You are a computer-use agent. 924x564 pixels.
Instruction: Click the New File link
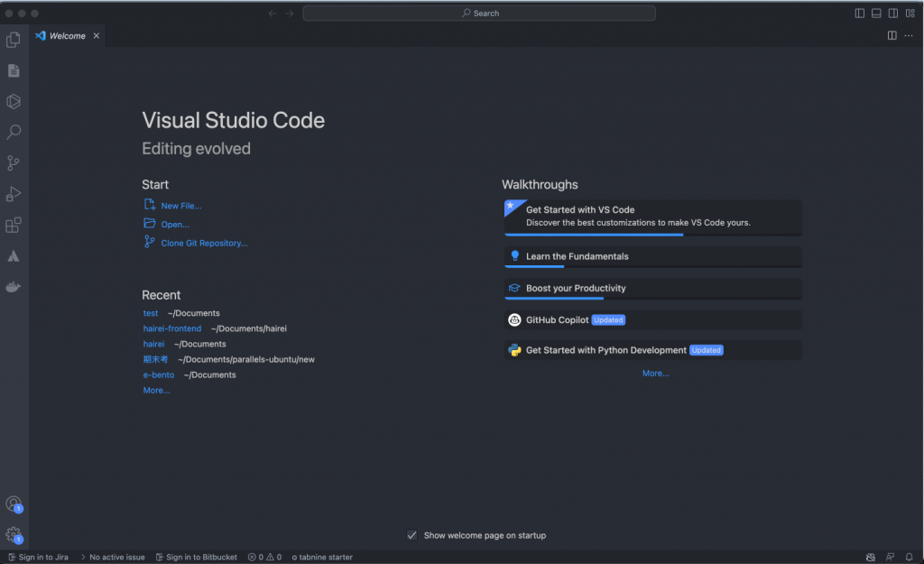(x=180, y=206)
